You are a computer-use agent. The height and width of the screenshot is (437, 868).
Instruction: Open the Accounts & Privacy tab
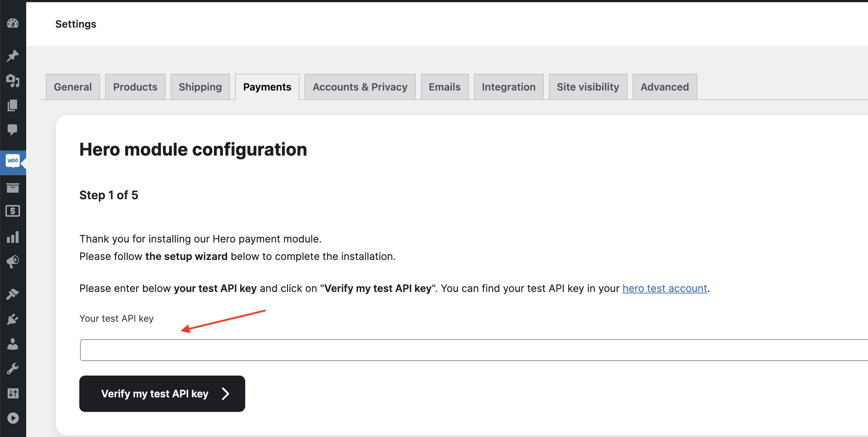pyautogui.click(x=359, y=87)
